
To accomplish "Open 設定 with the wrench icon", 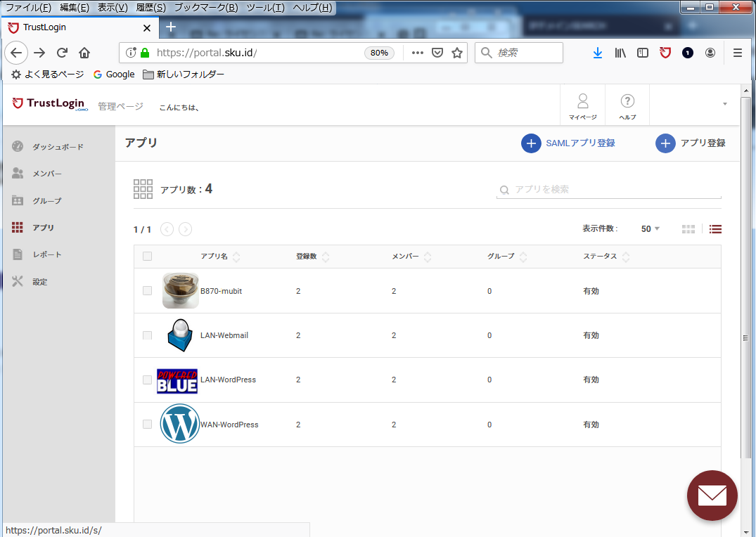I will coord(18,282).
